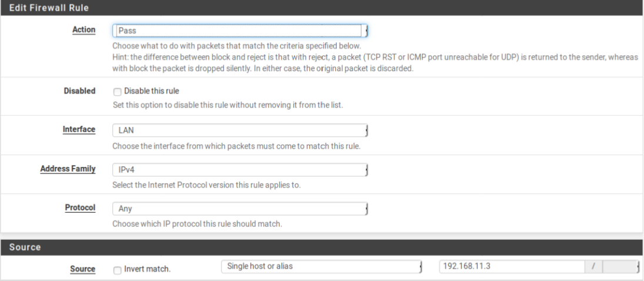
Task: Click the underlined Address Family label
Action: [68, 169]
